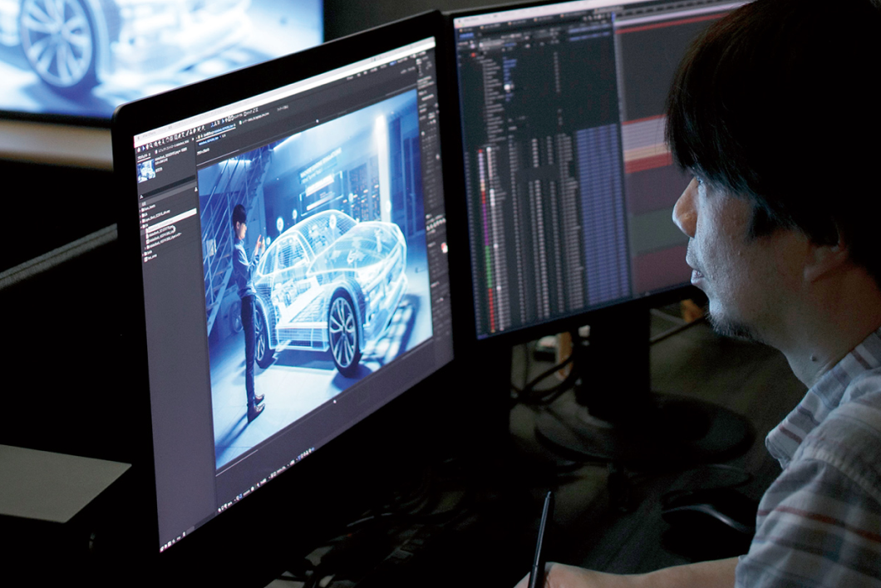Click the red icon in right panel strip
881x588 pixels.
coord(443,247)
